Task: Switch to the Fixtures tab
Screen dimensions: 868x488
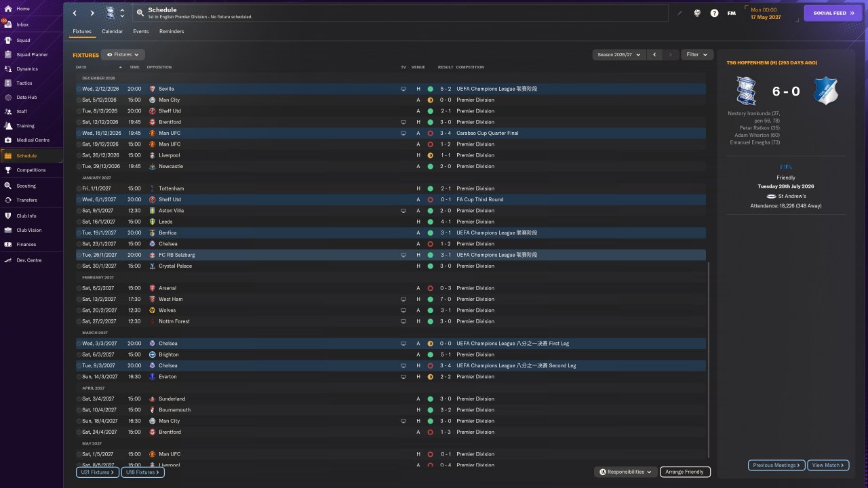Action: point(82,31)
